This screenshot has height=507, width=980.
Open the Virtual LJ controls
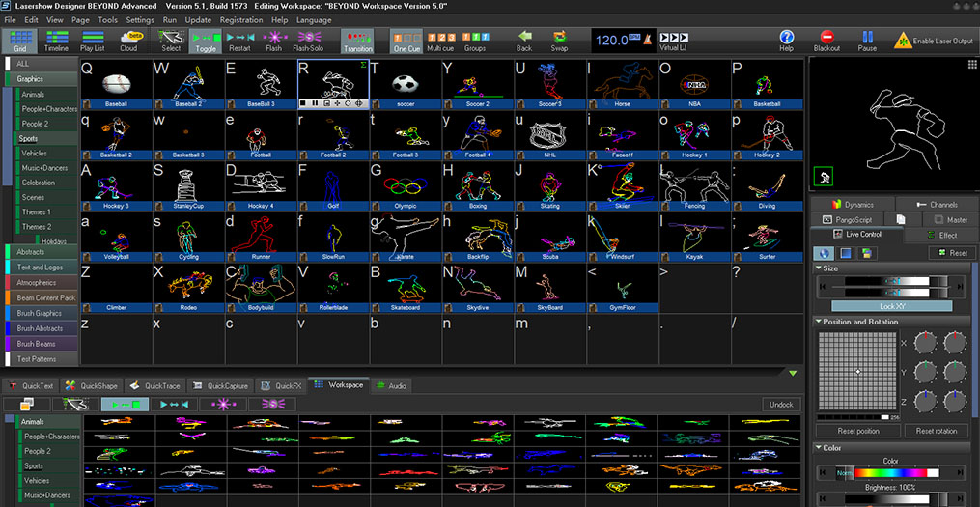point(674,41)
